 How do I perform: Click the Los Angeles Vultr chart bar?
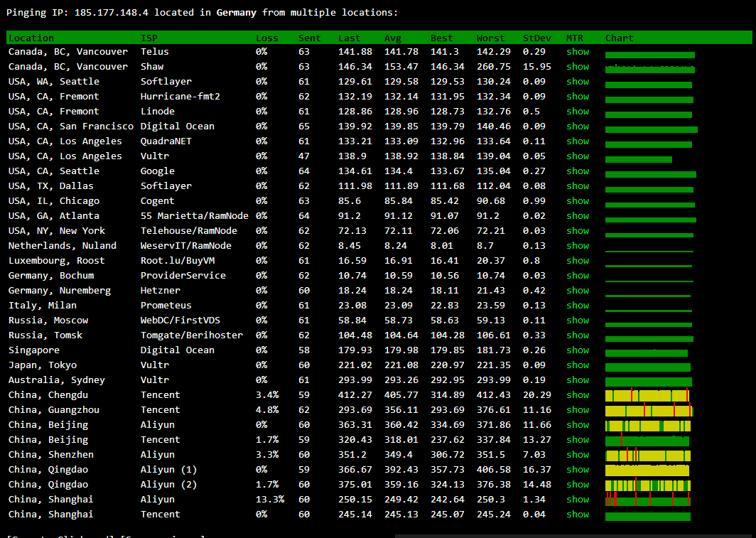click(638, 159)
